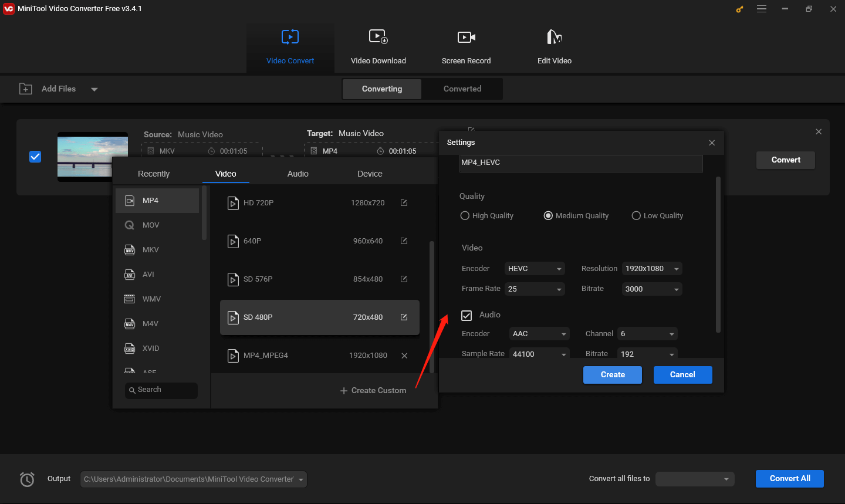This screenshot has height=504, width=845.
Task: Open the Recently tab
Action: click(x=154, y=174)
